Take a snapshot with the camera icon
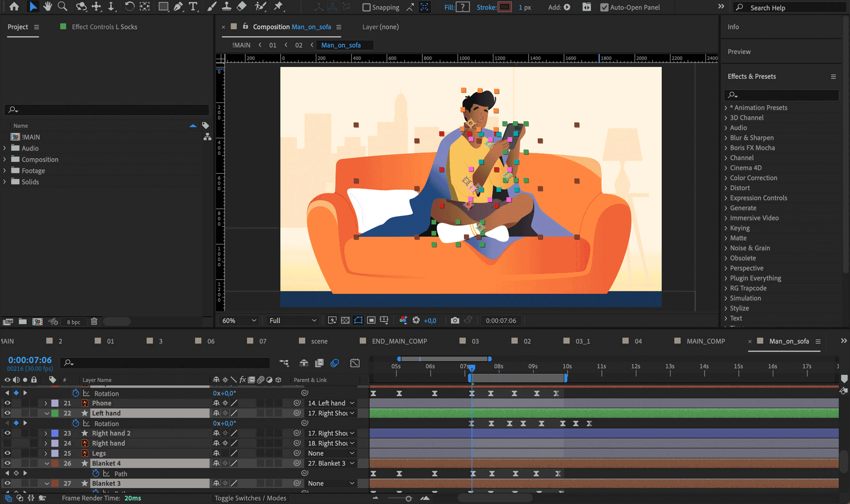This screenshot has width=850, height=504. click(x=455, y=320)
